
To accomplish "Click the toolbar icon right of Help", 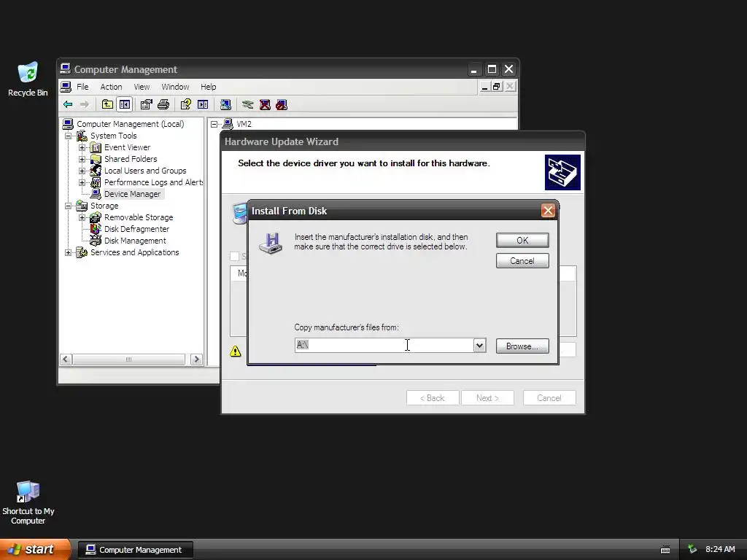I will (x=203, y=104).
